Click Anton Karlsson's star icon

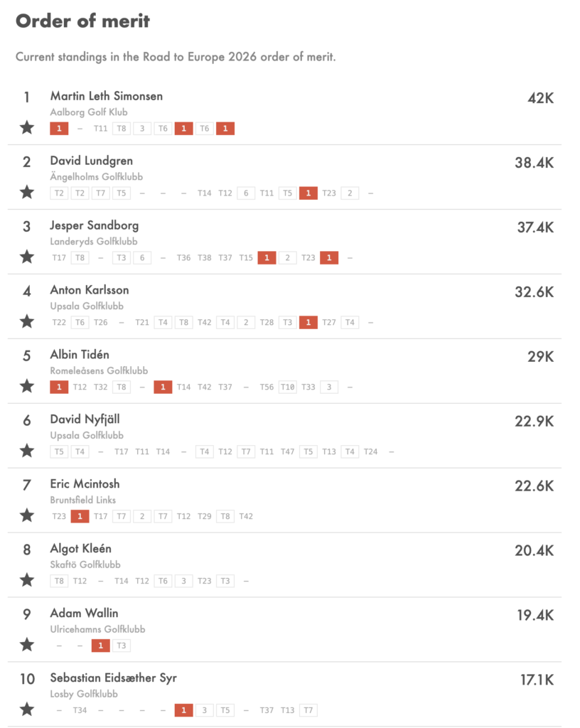[27, 321]
